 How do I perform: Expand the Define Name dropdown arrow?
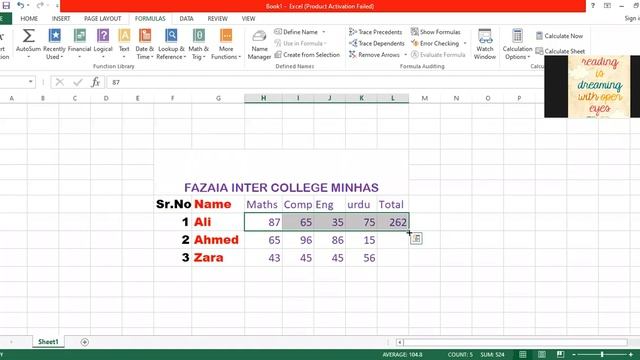coord(324,32)
